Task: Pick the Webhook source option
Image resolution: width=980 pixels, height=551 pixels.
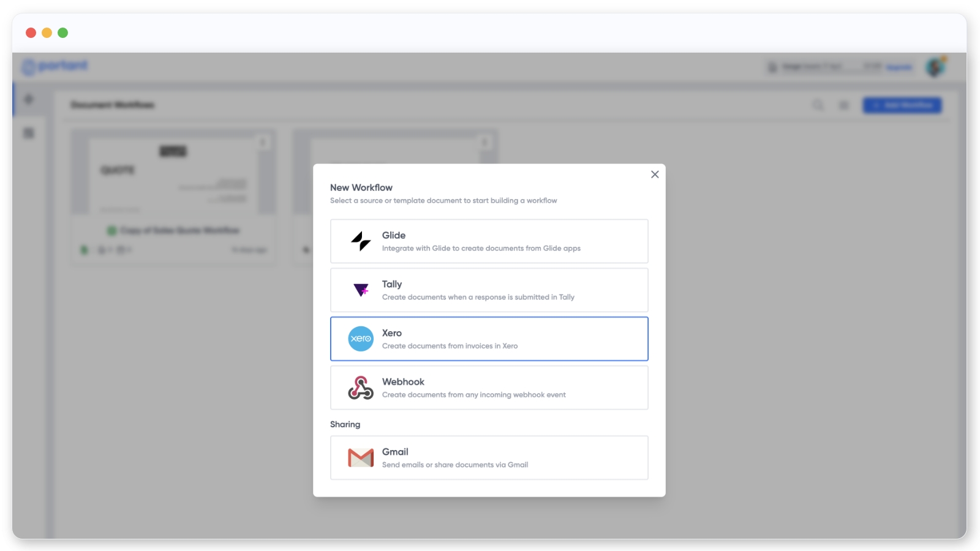Action: pyautogui.click(x=489, y=388)
